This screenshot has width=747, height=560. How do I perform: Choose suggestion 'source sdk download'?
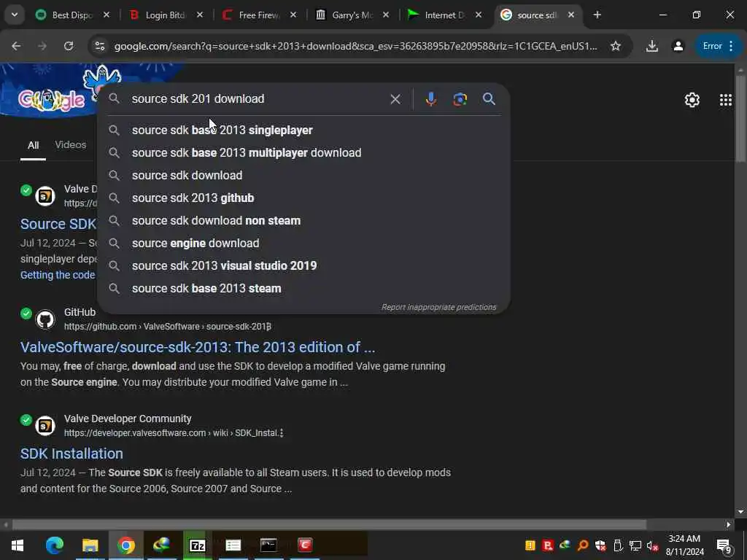point(304,175)
